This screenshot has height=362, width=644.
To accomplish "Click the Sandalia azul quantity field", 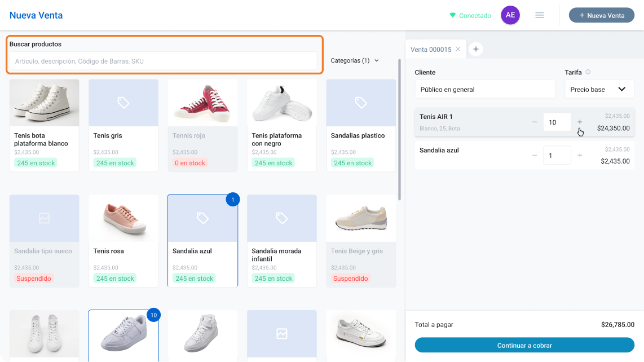I will pos(557,155).
